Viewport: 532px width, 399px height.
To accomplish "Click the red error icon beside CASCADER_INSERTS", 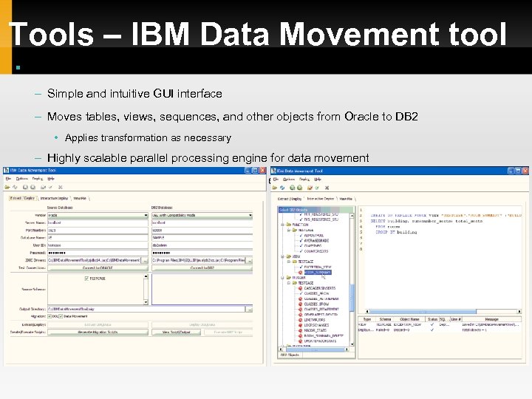I will [300, 288].
